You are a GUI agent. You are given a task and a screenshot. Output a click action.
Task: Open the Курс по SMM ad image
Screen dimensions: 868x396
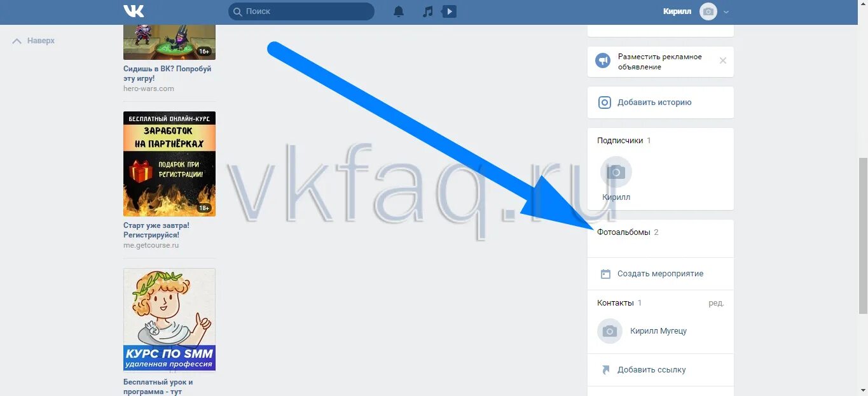click(169, 319)
